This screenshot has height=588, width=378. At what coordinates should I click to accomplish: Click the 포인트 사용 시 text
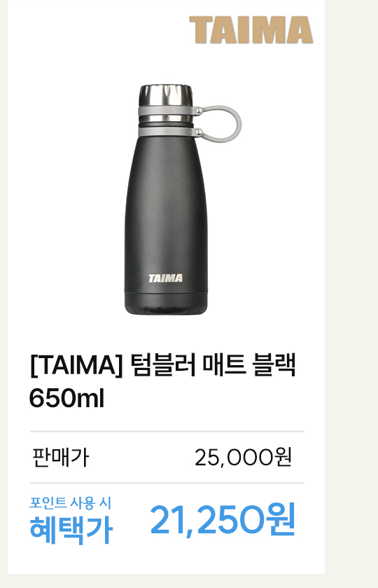pyautogui.click(x=71, y=503)
